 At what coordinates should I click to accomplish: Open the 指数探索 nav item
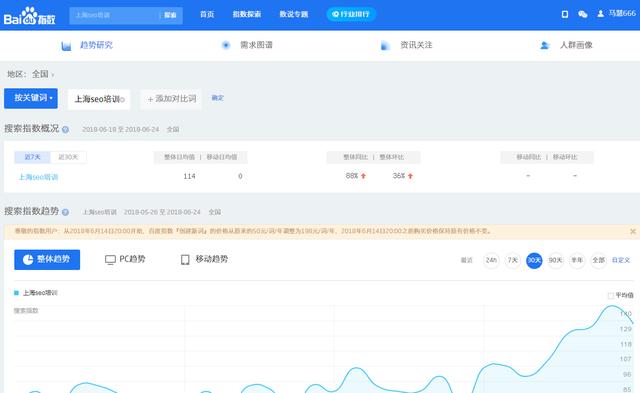click(x=247, y=14)
